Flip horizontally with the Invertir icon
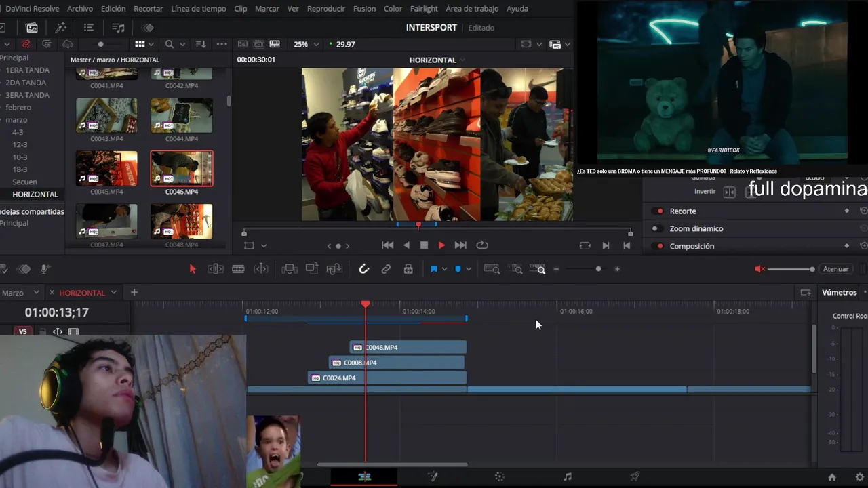 pyautogui.click(x=729, y=192)
